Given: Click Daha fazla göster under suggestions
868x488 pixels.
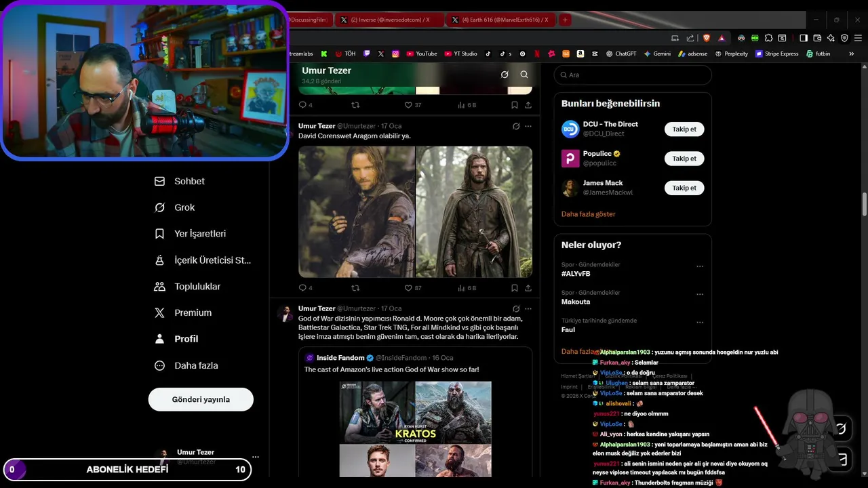Looking at the screenshot, I should pos(588,213).
